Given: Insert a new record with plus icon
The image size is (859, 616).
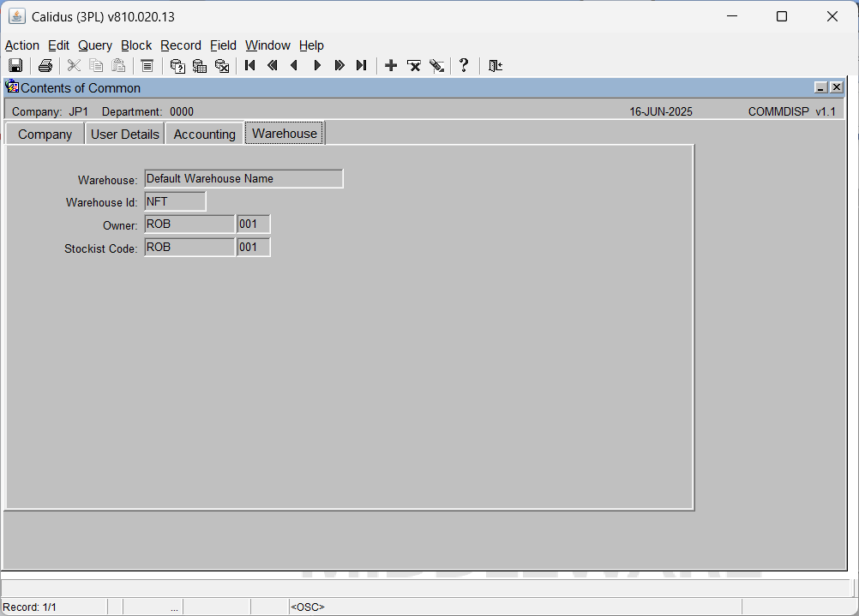Looking at the screenshot, I should tap(391, 66).
